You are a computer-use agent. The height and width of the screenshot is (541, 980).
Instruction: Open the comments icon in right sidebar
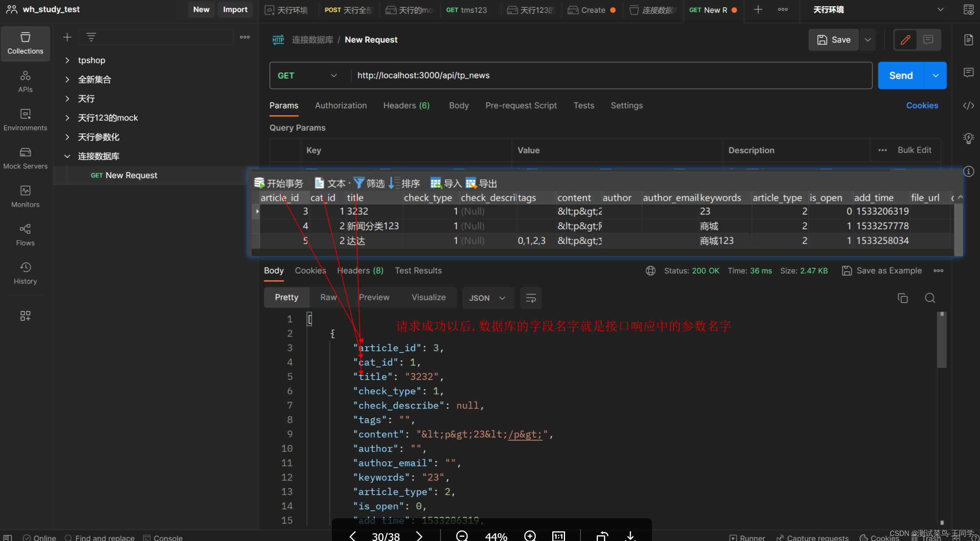(968, 72)
